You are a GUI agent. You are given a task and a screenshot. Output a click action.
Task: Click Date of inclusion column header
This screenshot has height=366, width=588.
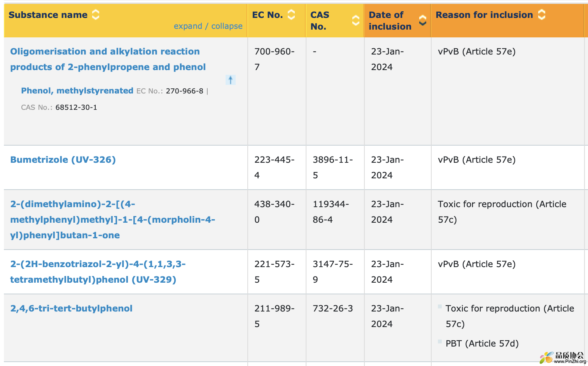390,20
